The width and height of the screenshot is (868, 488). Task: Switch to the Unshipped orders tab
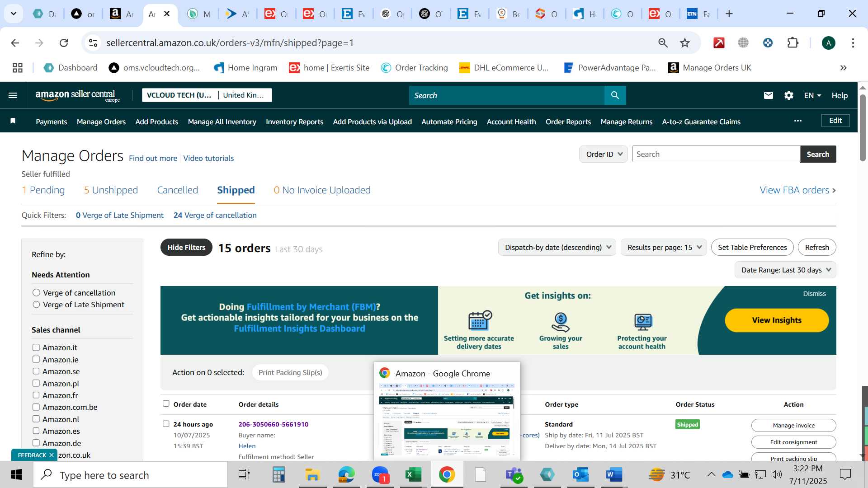(x=111, y=190)
